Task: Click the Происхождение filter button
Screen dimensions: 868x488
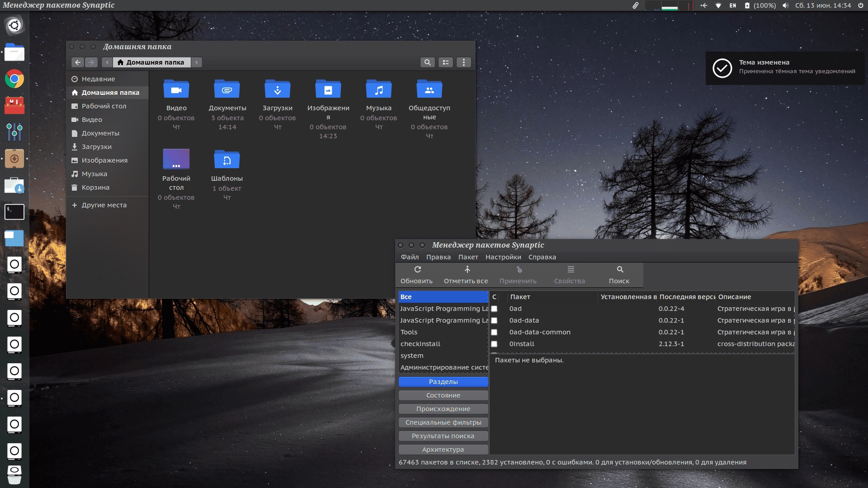Action: 443,409
